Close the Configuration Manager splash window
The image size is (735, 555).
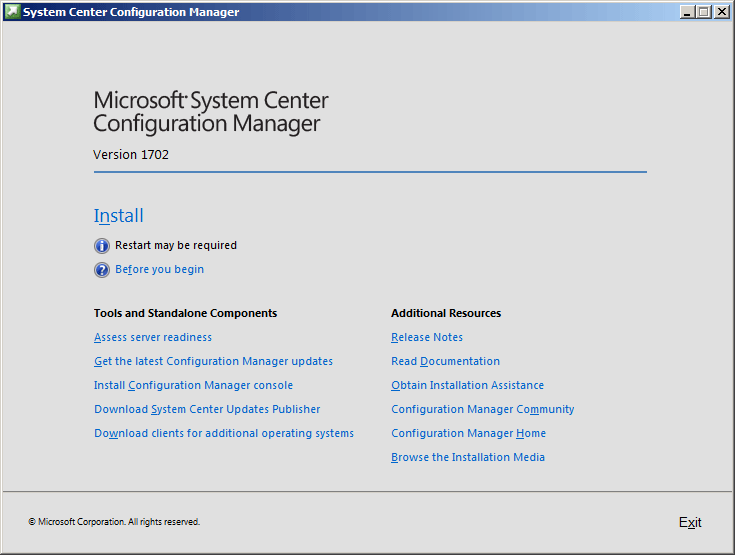coord(721,12)
